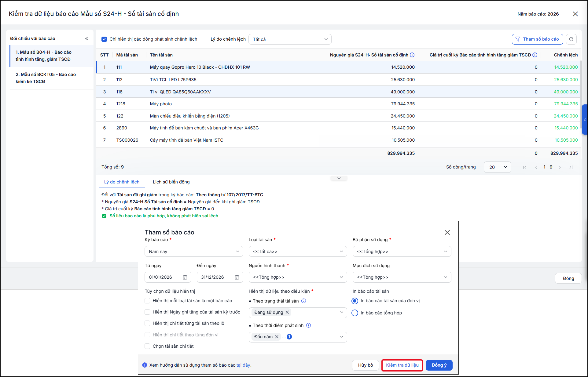The image size is (588, 377).
Task: Select the Máy photo row
Action: pyautogui.click(x=339, y=104)
